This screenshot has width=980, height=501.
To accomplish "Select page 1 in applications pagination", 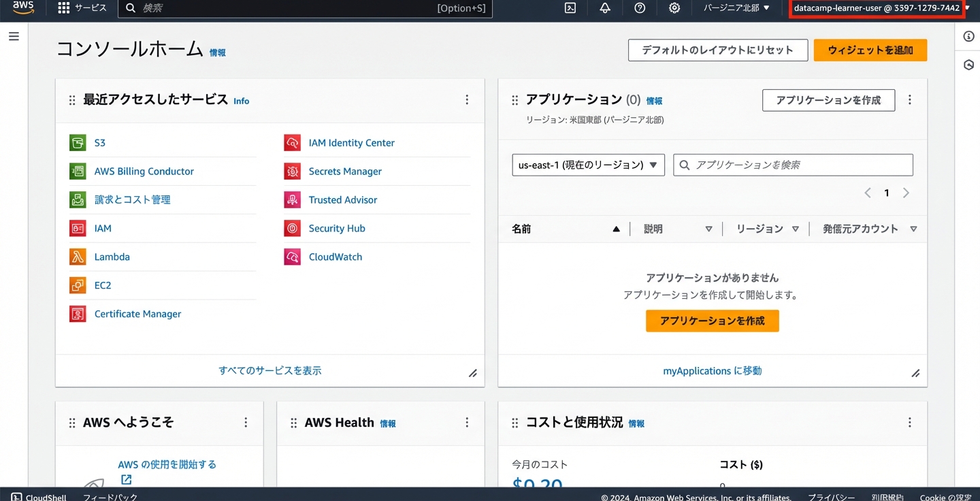I will [x=887, y=193].
